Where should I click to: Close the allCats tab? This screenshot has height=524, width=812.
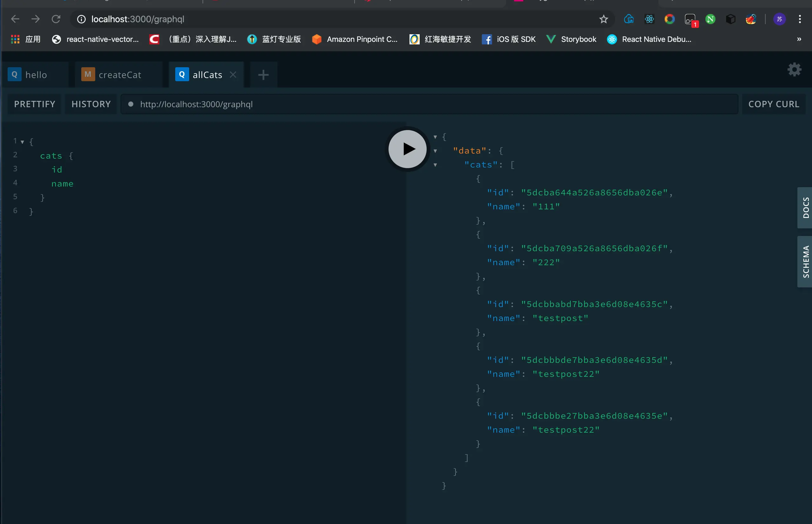(x=233, y=75)
